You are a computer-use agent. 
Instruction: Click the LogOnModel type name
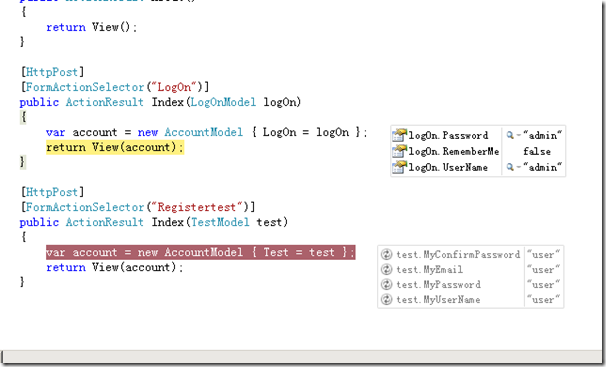(223, 102)
